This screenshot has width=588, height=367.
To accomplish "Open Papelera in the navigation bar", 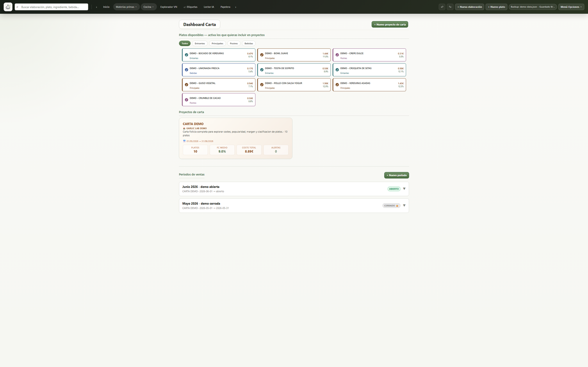I will [x=225, y=7].
